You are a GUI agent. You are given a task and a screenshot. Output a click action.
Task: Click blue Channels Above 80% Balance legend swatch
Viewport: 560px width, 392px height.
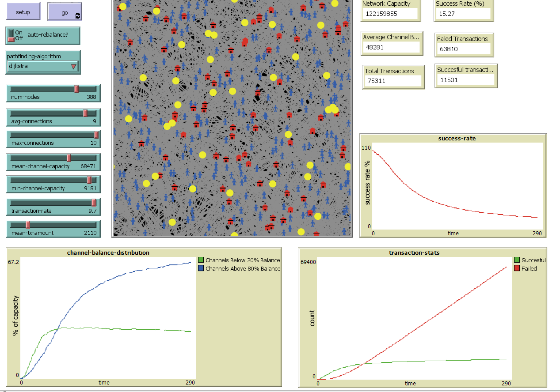pos(201,268)
